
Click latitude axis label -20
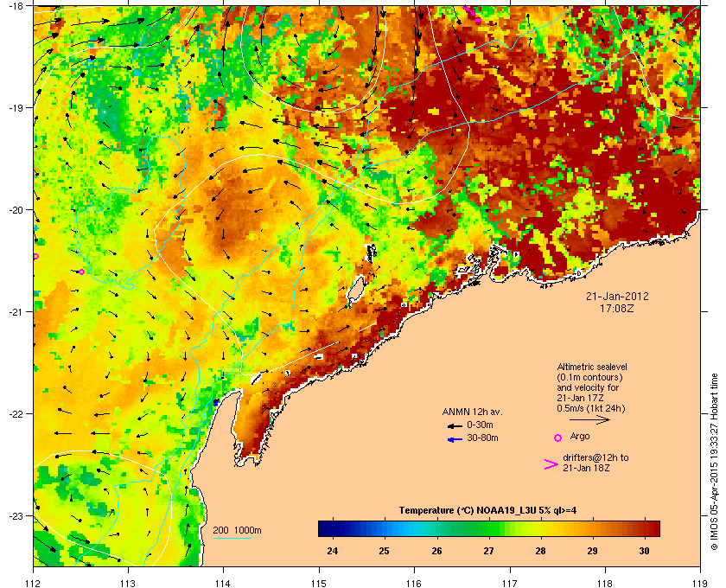16,210
